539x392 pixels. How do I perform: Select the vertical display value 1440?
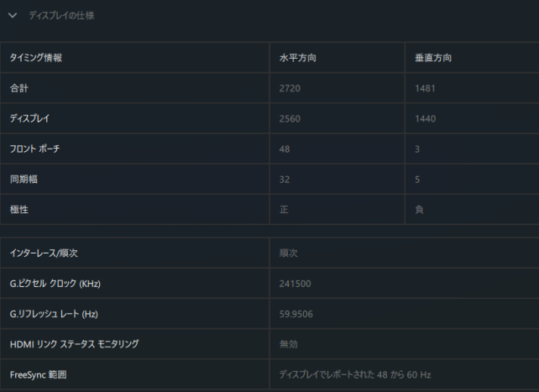coord(425,118)
